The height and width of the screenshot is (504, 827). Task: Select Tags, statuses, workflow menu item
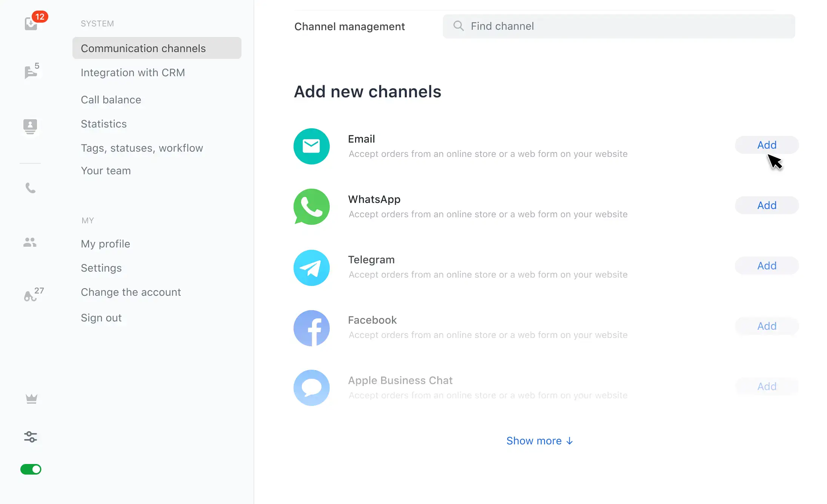pos(142,148)
